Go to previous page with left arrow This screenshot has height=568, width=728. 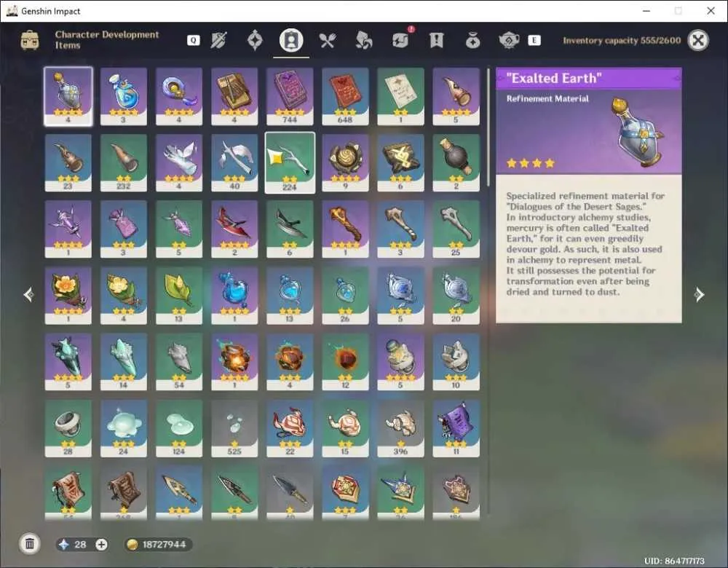[x=29, y=294]
